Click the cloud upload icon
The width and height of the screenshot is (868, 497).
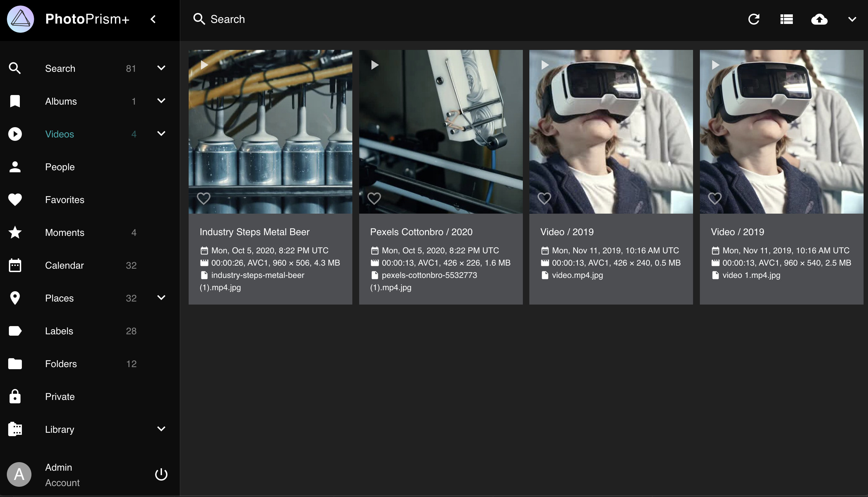tap(819, 19)
